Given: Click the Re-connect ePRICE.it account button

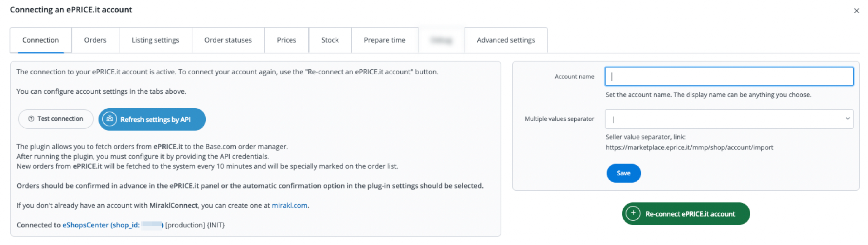Looking at the screenshot, I should [x=686, y=214].
